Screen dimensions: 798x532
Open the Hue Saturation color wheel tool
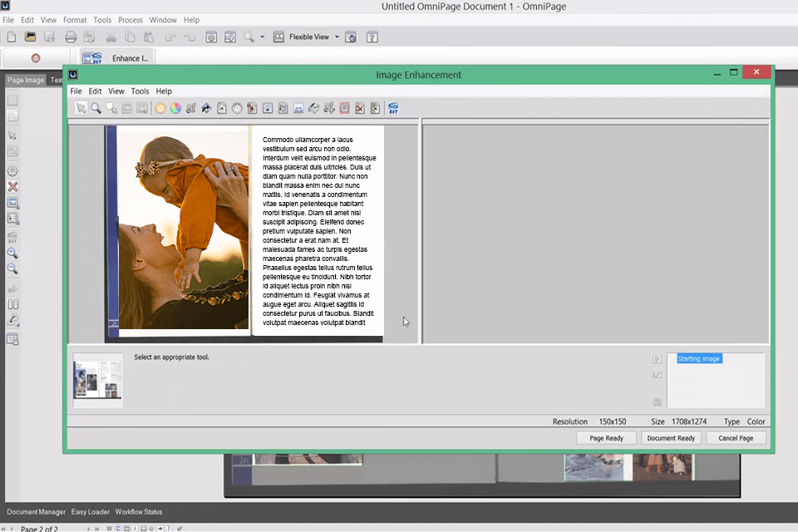175,108
